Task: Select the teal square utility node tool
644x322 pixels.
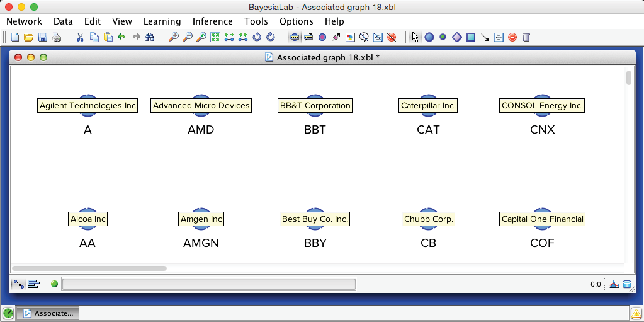Action: (471, 37)
